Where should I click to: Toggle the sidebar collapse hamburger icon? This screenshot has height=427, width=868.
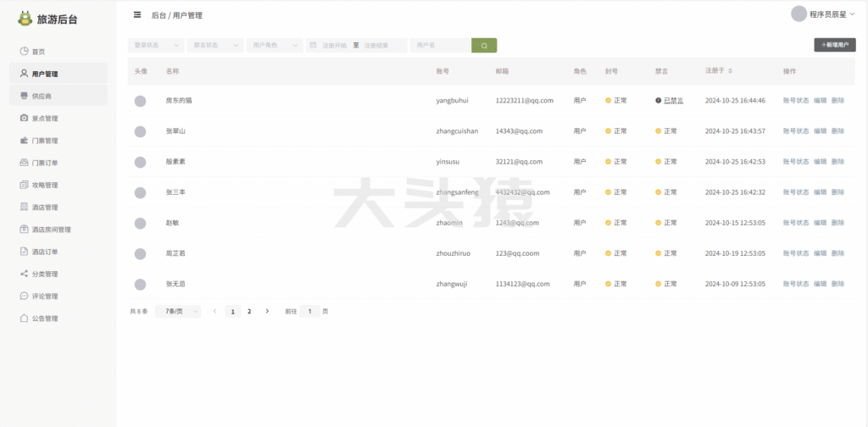coord(137,15)
